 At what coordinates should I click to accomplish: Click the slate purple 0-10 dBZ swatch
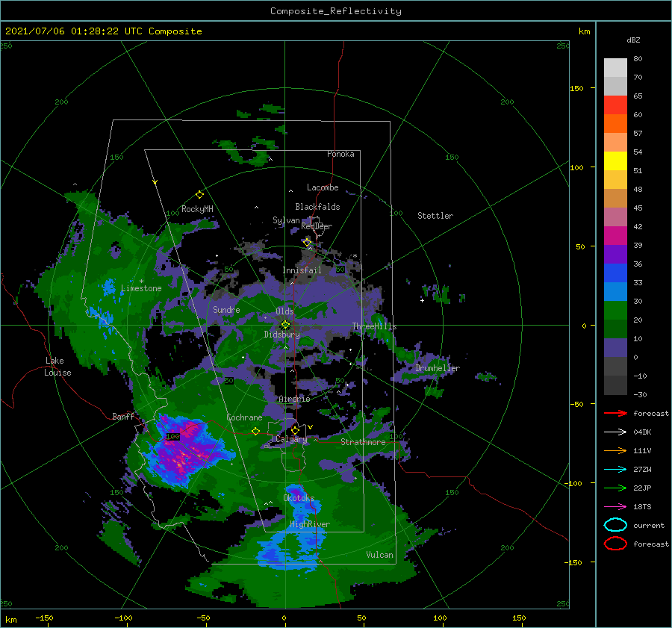tap(615, 348)
